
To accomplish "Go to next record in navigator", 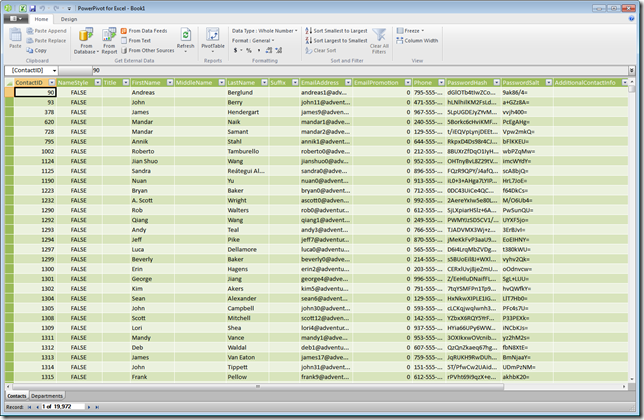I will click(90, 409).
